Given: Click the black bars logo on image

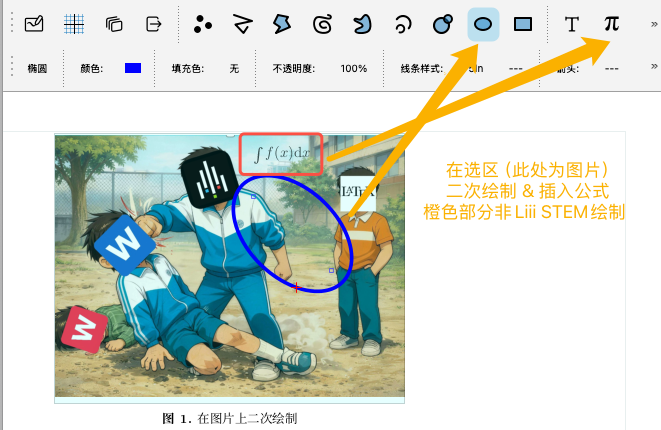Looking at the screenshot, I should [210, 178].
